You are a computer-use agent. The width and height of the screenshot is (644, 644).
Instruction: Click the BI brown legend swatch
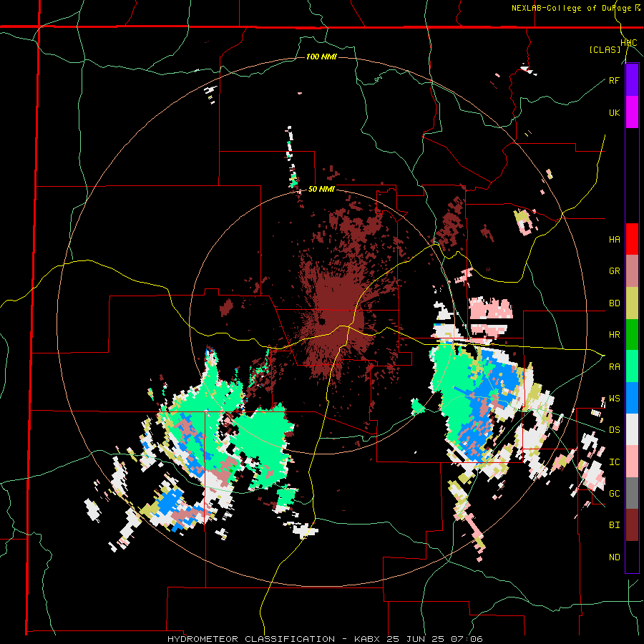pos(632,525)
